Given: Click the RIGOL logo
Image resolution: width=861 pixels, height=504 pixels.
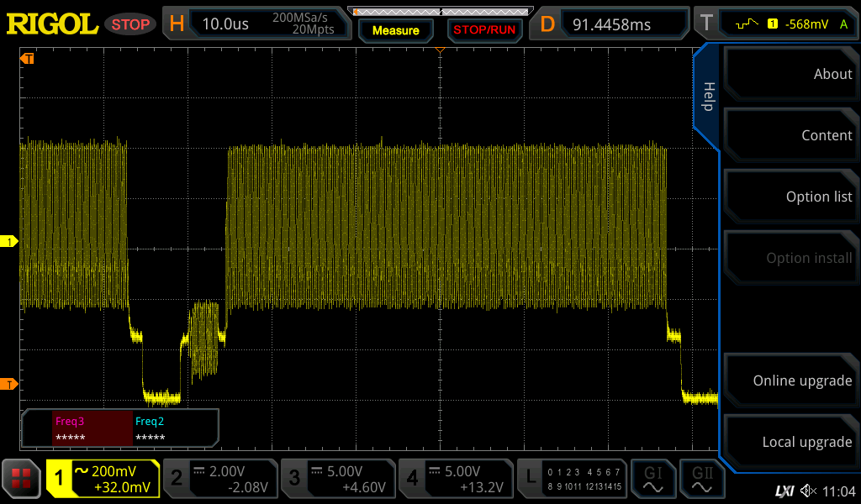Looking at the screenshot, I should pos(52,24).
